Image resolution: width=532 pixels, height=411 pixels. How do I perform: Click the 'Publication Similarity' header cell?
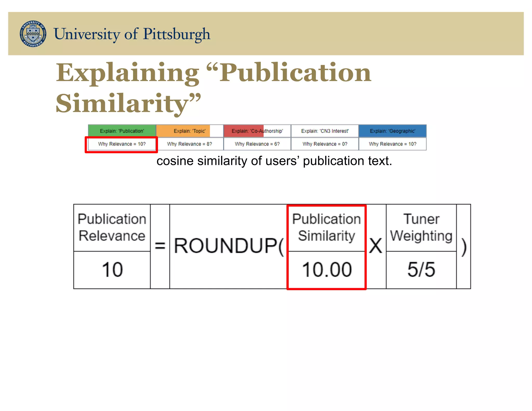pos(327,228)
